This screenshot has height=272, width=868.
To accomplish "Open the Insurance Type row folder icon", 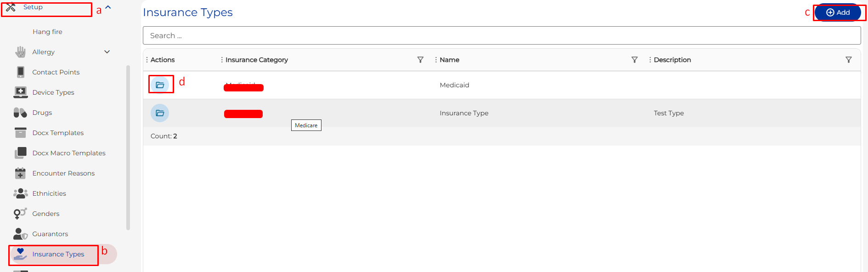I will tap(160, 113).
